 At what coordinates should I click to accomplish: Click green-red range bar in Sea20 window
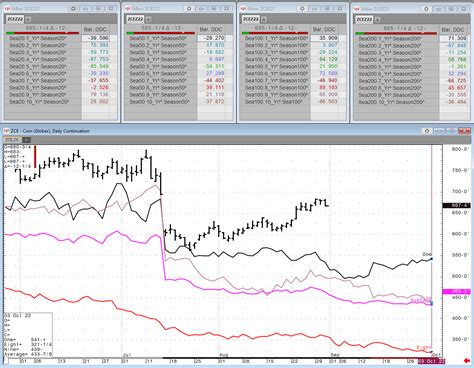[x=43, y=33]
